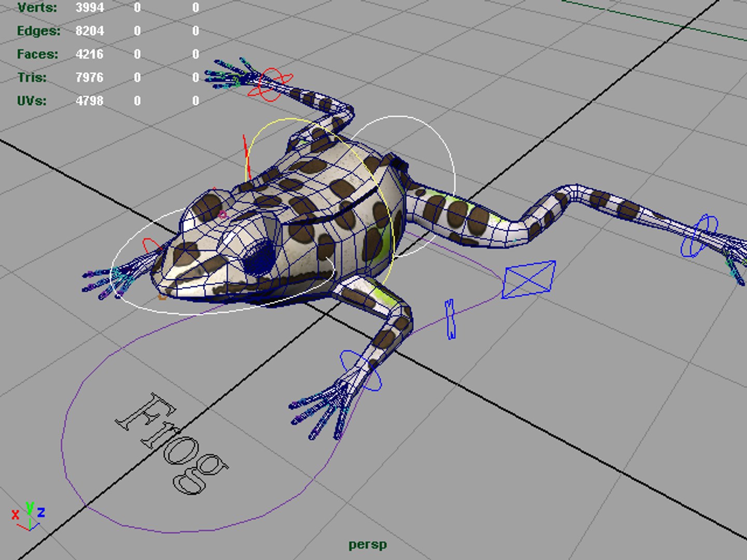Select the blue diamond-shaped rig control

529,279
